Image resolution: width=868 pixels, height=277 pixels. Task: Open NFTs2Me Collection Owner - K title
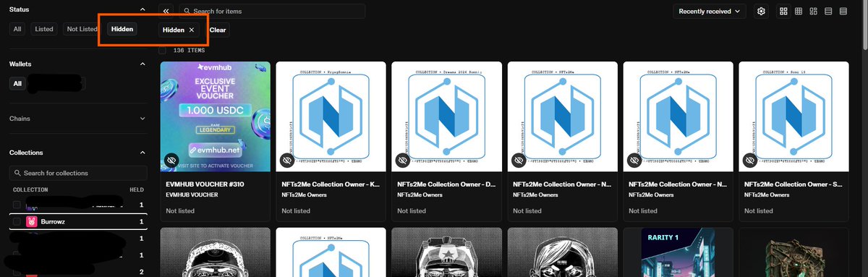pyautogui.click(x=331, y=184)
